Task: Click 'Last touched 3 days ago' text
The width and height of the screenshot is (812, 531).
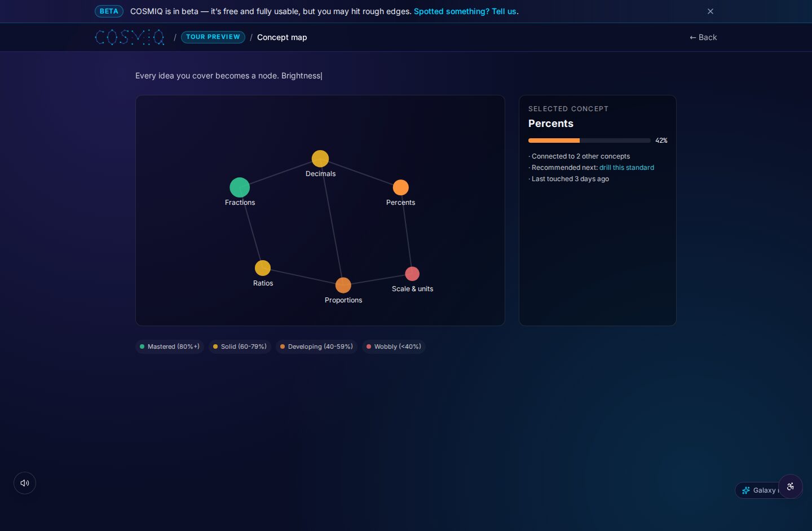Action: 570,179
